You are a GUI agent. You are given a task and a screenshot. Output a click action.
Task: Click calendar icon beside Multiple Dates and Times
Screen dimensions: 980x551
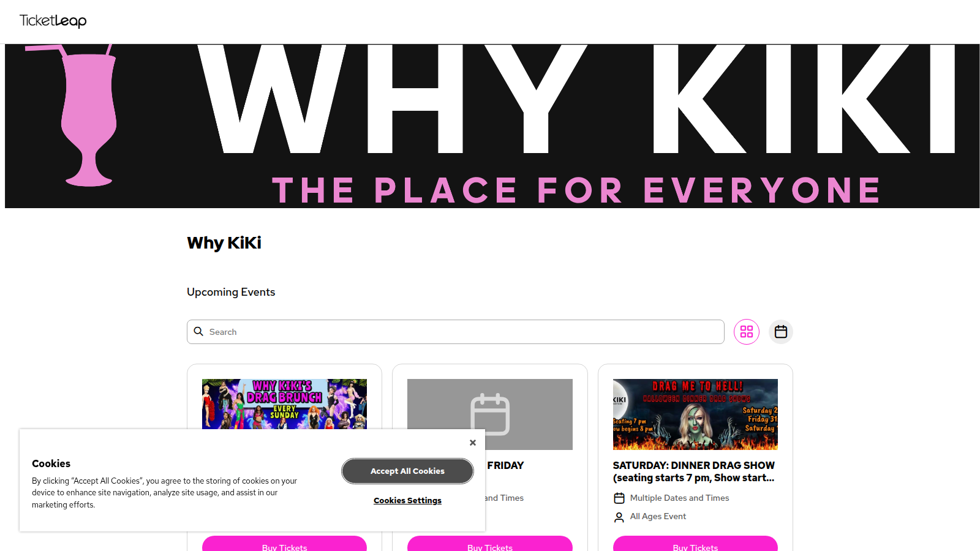coord(619,498)
